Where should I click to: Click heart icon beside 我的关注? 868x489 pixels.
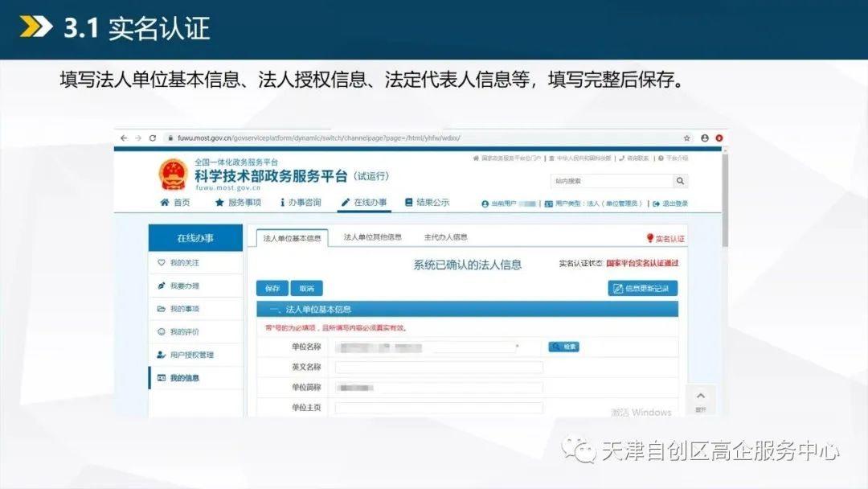click(162, 262)
